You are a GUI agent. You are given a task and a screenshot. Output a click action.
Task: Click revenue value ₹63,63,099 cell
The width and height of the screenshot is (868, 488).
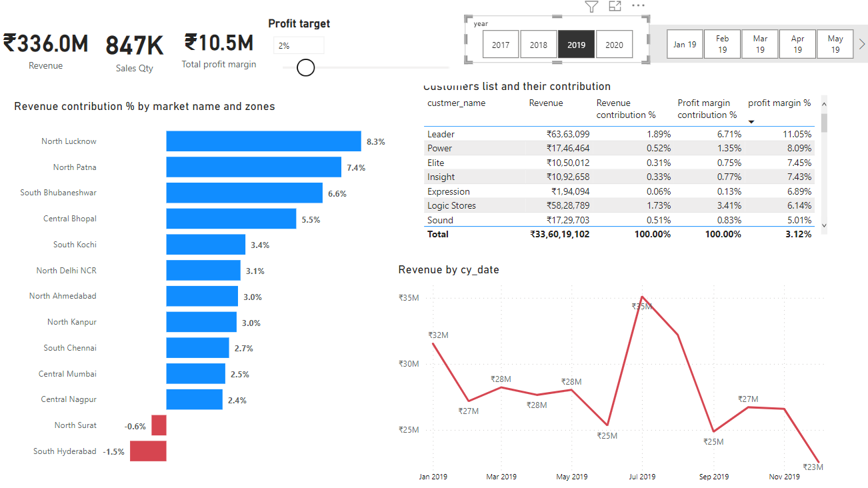tap(567, 134)
